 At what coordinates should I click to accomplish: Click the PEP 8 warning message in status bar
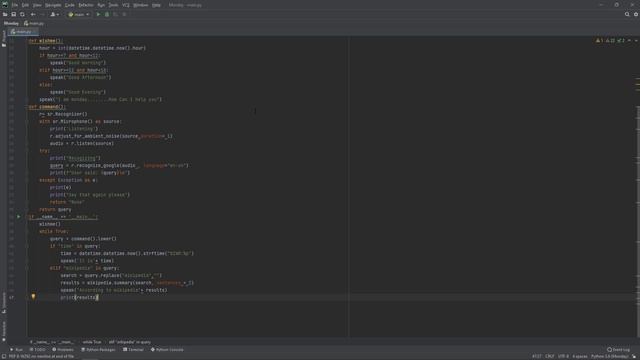tap(42, 356)
